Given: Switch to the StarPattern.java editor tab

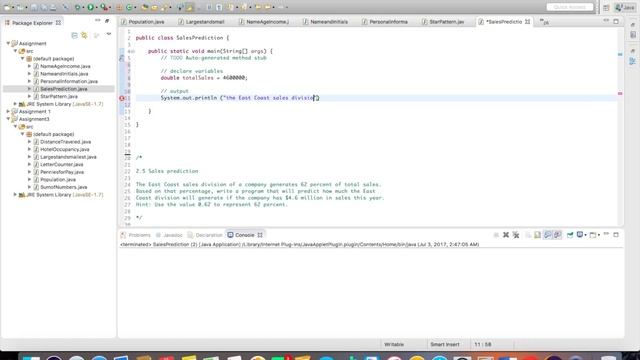Looking at the screenshot, I should pyautogui.click(x=443, y=22).
